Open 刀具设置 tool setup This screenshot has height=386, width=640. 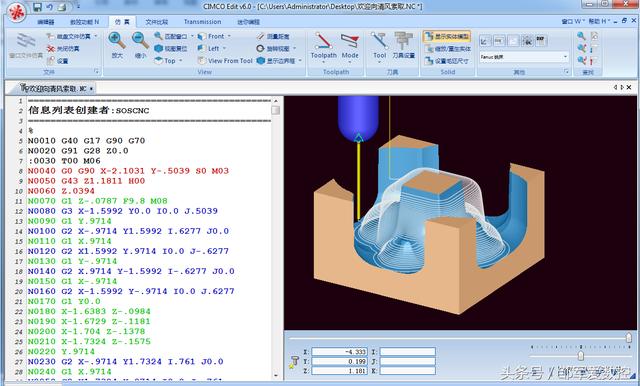click(404, 46)
